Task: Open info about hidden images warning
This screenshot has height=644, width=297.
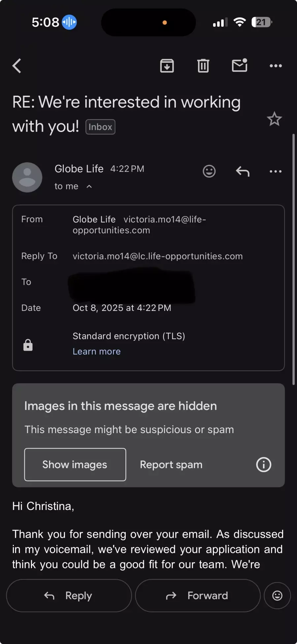Action: tap(263, 464)
